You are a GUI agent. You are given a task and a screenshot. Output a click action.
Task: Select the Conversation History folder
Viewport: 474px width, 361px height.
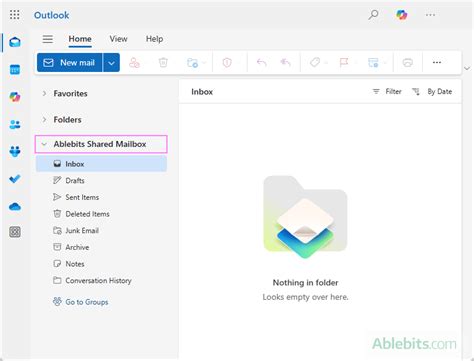[x=101, y=281]
